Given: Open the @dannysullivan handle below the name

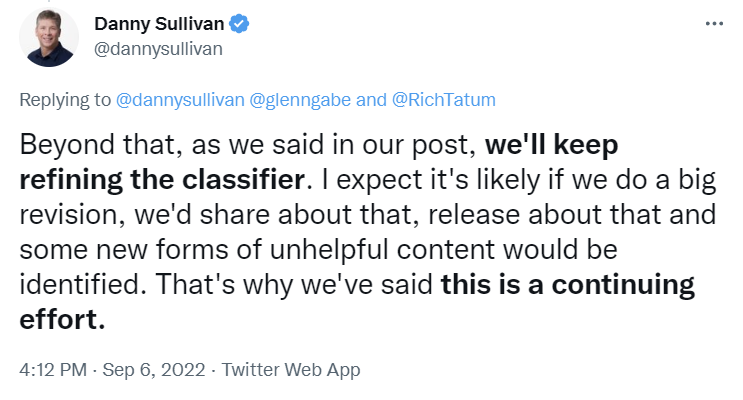Looking at the screenshot, I should [x=158, y=48].
